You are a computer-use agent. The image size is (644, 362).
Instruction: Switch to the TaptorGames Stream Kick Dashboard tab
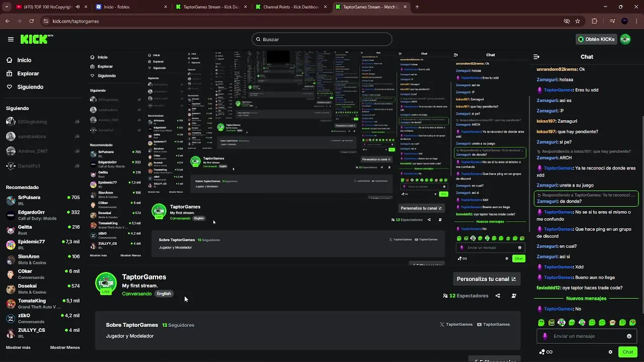click(211, 7)
